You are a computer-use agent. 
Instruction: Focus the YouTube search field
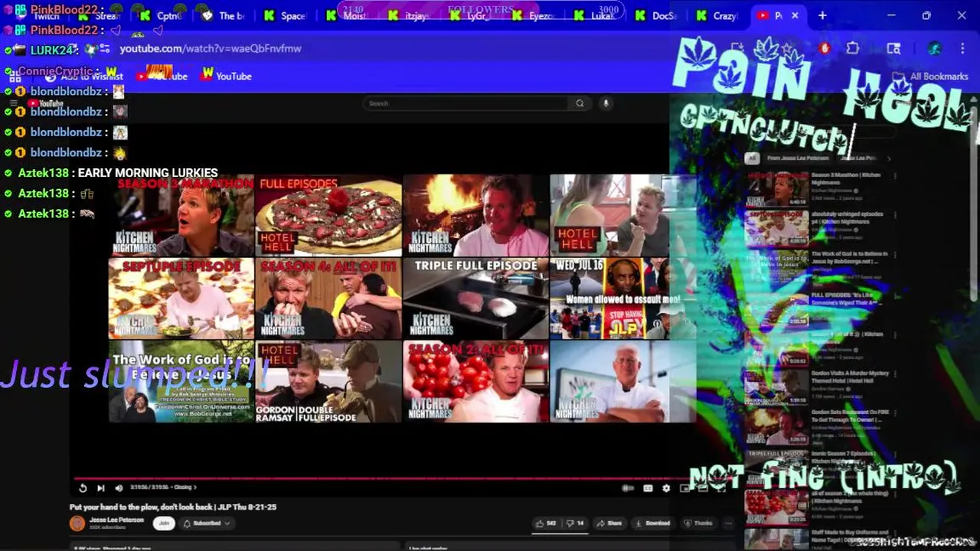point(467,103)
